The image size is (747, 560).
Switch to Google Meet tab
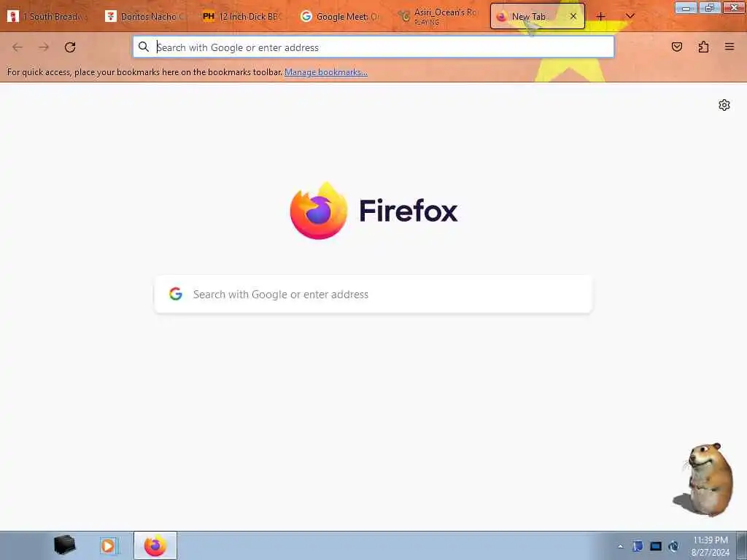tap(341, 17)
